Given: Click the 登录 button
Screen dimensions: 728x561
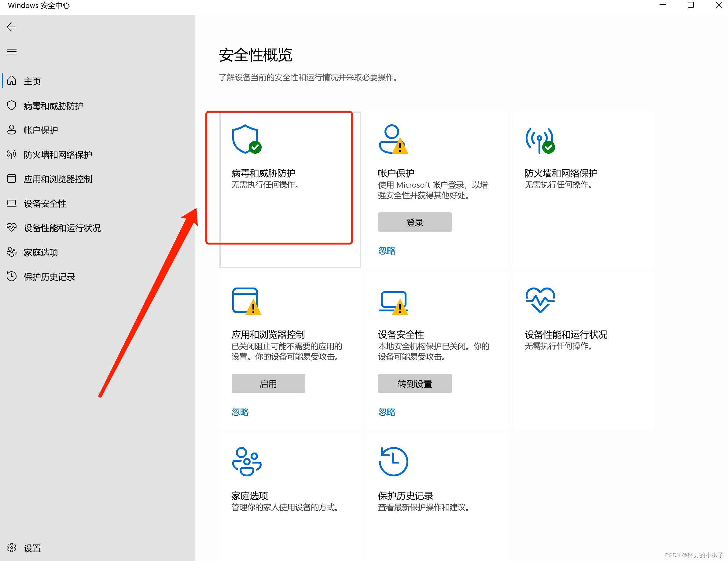Looking at the screenshot, I should point(415,222).
